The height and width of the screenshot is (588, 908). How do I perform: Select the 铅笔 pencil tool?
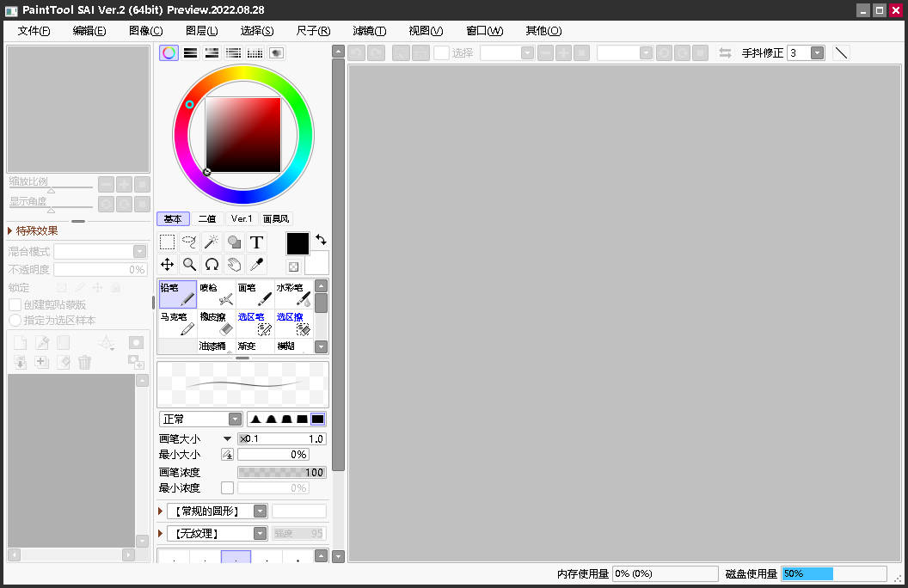pos(177,295)
